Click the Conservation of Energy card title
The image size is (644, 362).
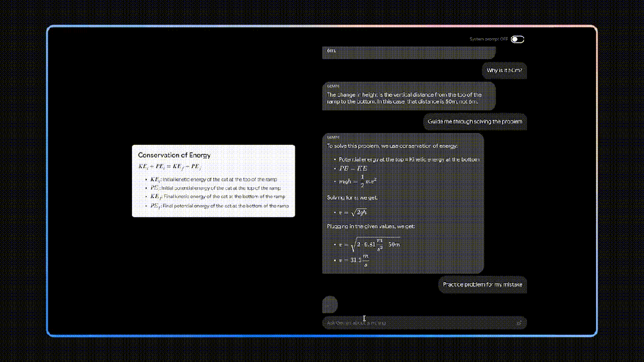click(174, 155)
